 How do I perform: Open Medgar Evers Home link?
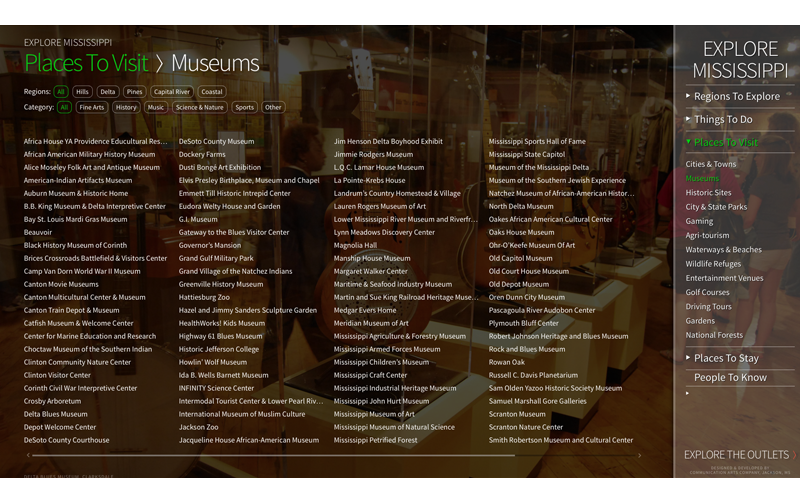point(365,310)
